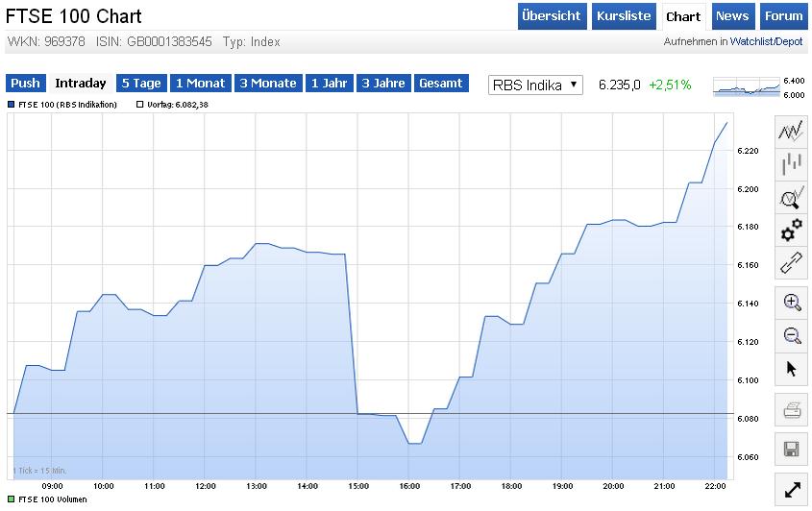The height and width of the screenshot is (511, 812).
Task: Open chart analysis magnifier icon
Action: [791, 198]
